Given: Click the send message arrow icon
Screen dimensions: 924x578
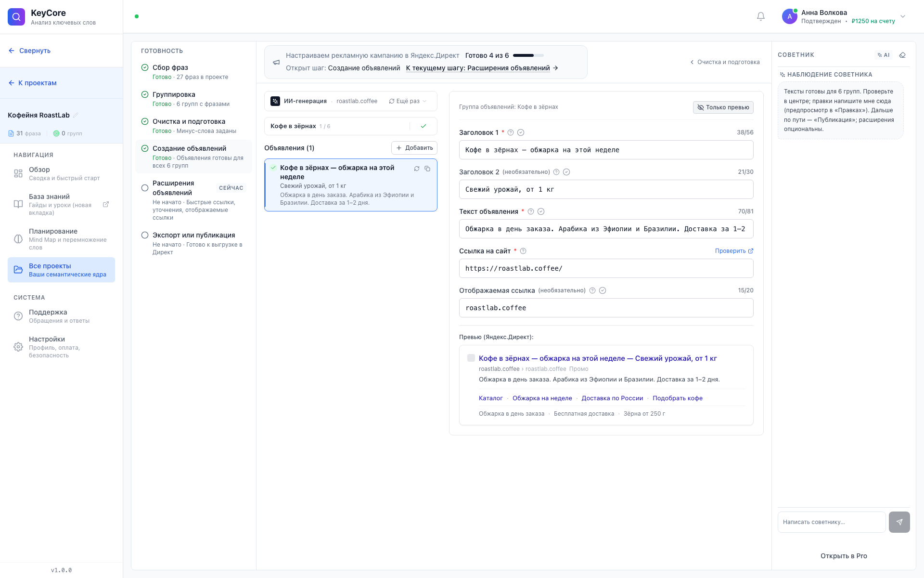Looking at the screenshot, I should click(x=899, y=522).
